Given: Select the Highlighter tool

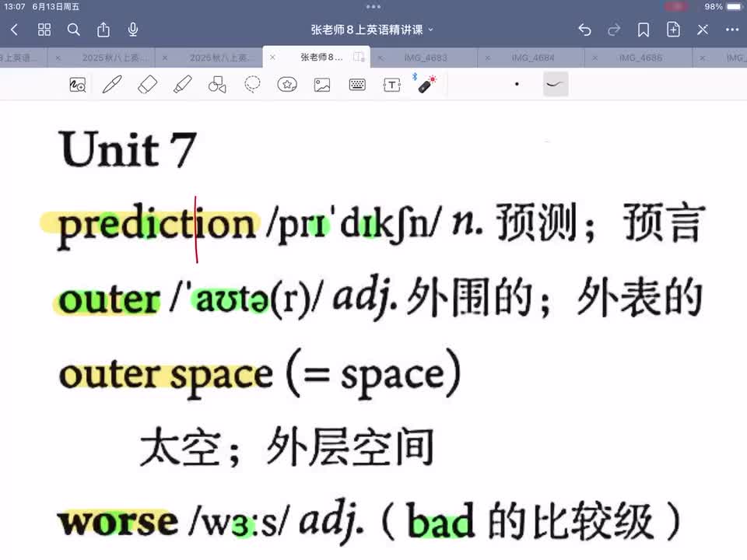Looking at the screenshot, I should coord(182,85).
